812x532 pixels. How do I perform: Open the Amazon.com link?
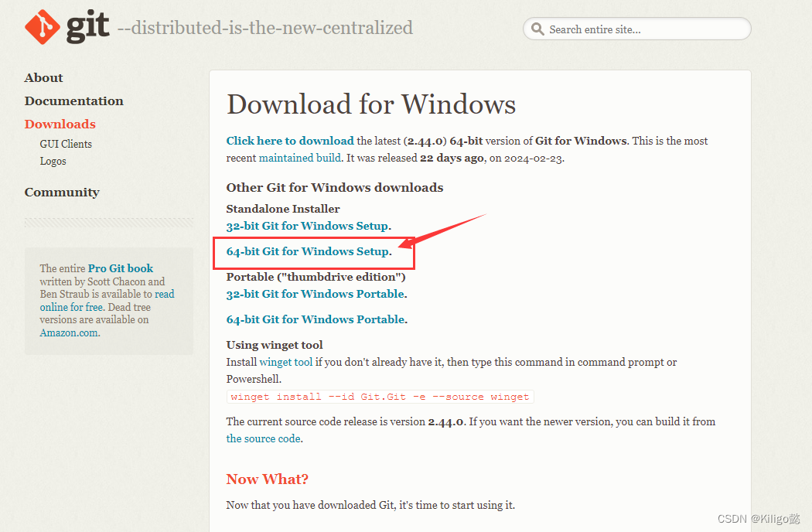coord(69,332)
